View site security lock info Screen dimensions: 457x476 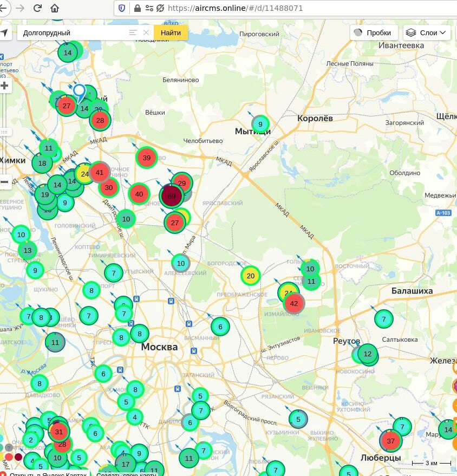click(x=137, y=8)
